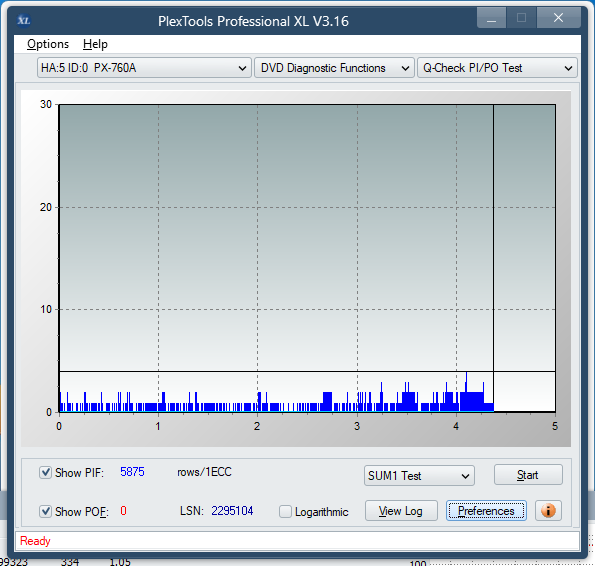The height and width of the screenshot is (566, 595).
Task: Click the XL application logo icon
Action: [x=24, y=20]
